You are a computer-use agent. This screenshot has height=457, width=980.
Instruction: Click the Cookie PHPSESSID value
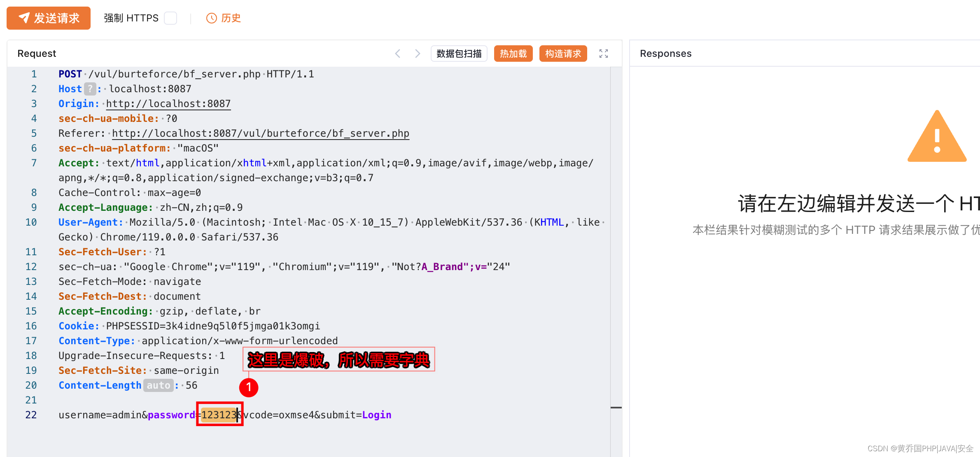(213, 326)
